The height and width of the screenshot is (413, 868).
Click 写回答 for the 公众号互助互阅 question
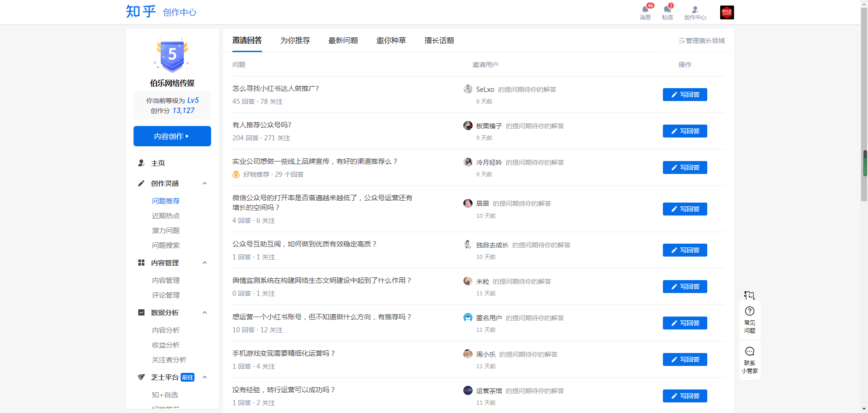(x=685, y=250)
